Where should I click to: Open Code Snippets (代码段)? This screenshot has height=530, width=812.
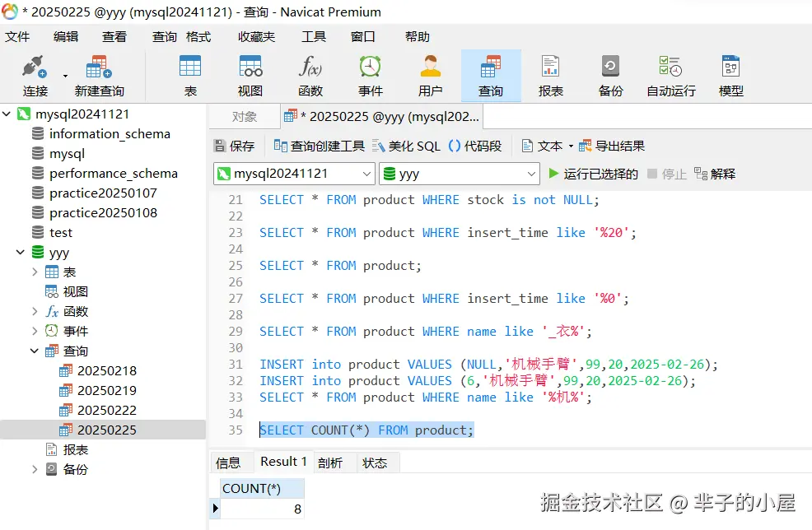point(475,146)
